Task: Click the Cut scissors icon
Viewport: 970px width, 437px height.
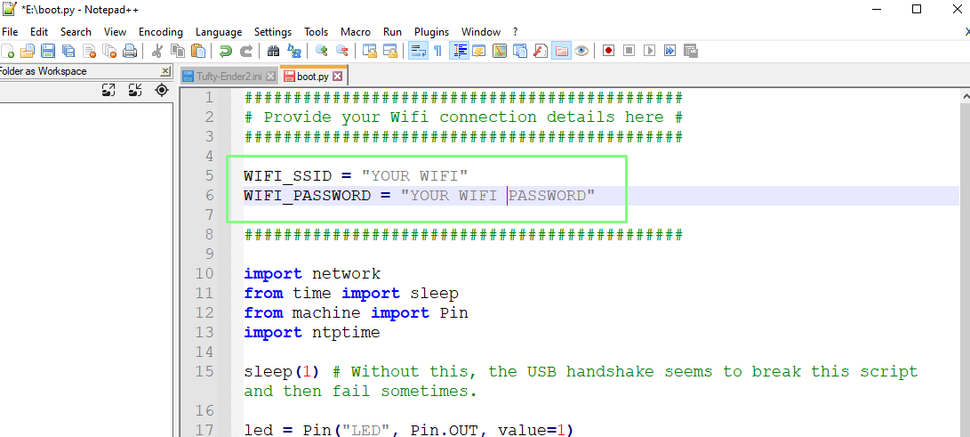Action: (x=157, y=51)
